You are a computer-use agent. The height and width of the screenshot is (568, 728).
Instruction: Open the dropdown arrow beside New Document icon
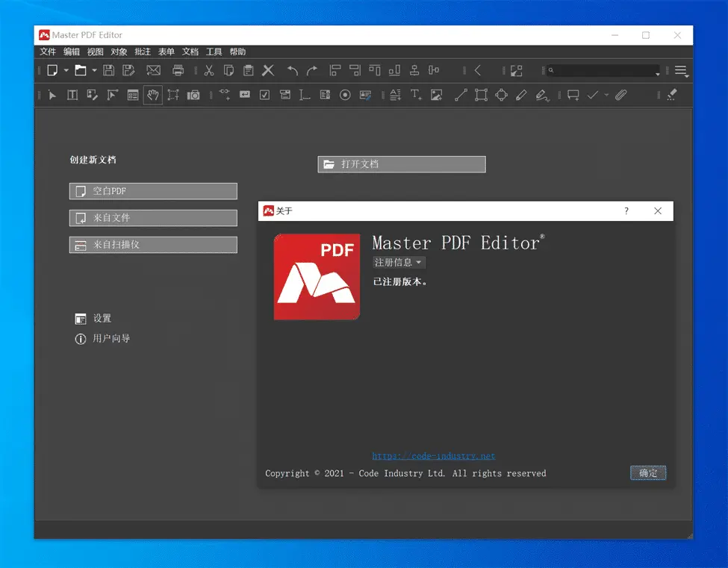(66, 71)
